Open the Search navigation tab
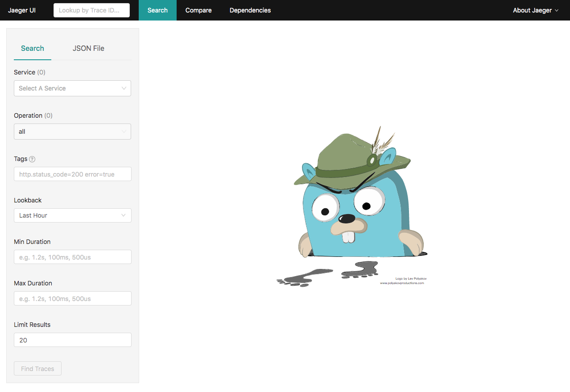Screen dimensions: 570x392 click(157, 10)
